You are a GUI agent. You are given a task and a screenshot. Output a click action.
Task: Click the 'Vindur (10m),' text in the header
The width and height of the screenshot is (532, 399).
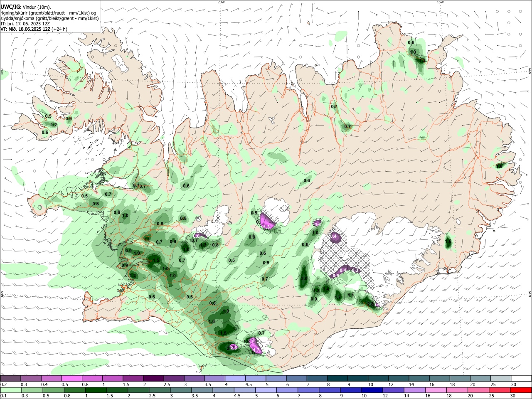(x=37, y=7)
